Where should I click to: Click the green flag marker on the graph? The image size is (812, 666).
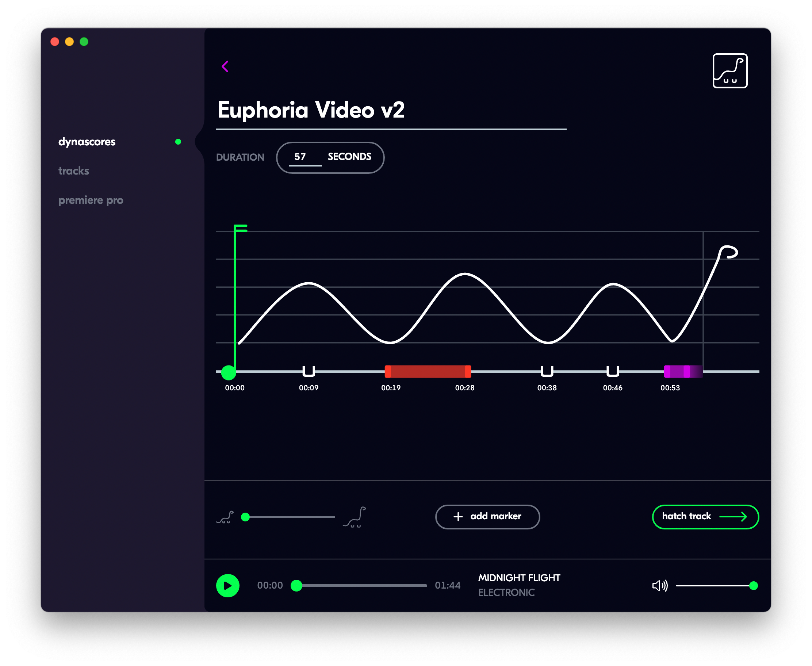tap(240, 229)
